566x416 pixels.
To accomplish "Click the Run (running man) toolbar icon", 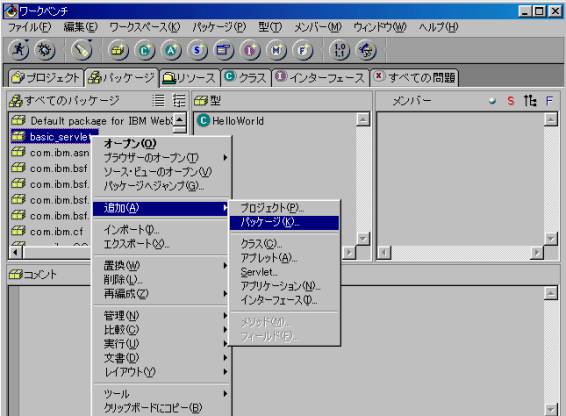I will (x=19, y=50).
